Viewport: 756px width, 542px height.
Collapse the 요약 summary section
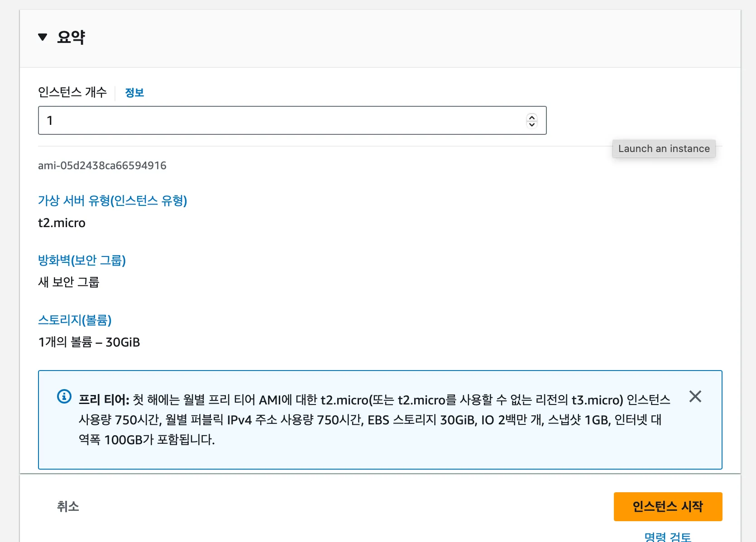pyautogui.click(x=43, y=37)
